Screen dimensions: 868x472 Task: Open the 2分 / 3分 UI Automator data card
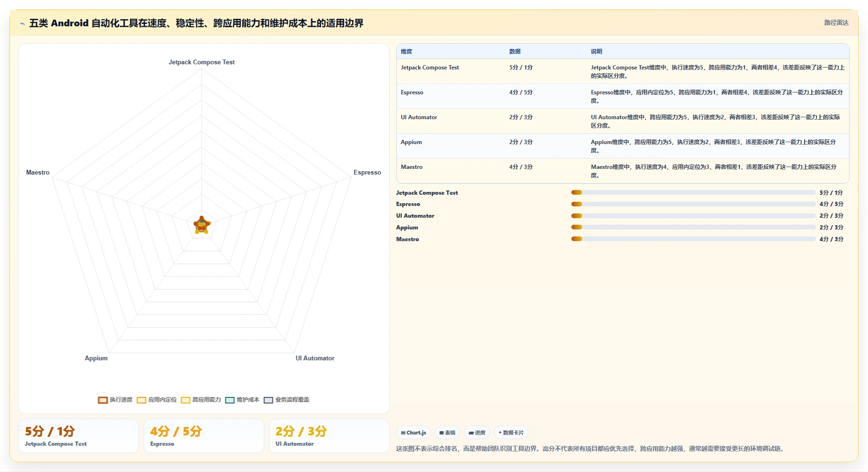pyautogui.click(x=329, y=436)
